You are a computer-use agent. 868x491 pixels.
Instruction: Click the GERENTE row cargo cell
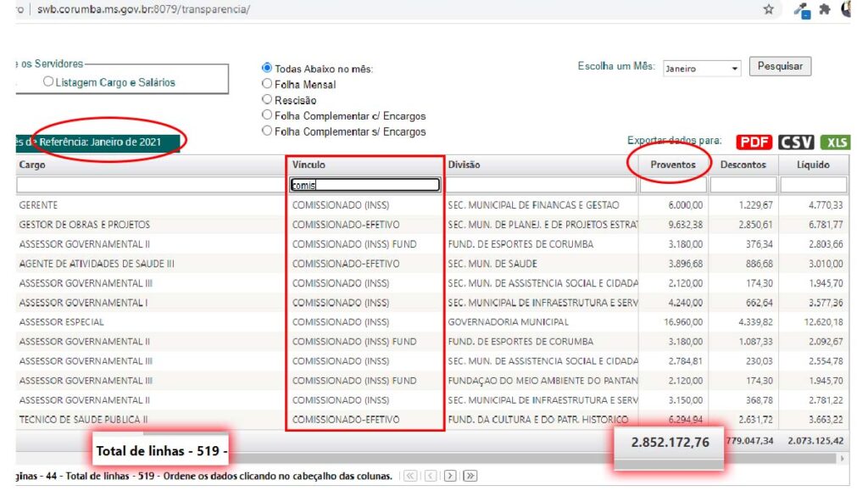point(38,205)
